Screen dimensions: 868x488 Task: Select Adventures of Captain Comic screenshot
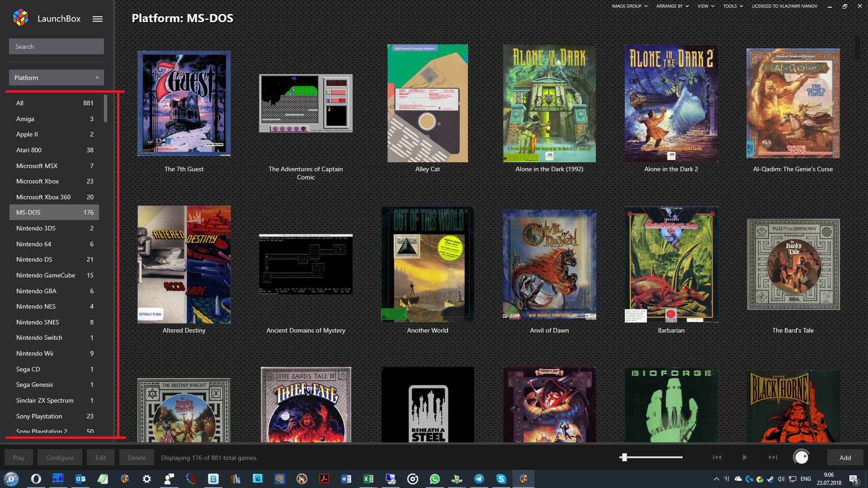pyautogui.click(x=306, y=103)
